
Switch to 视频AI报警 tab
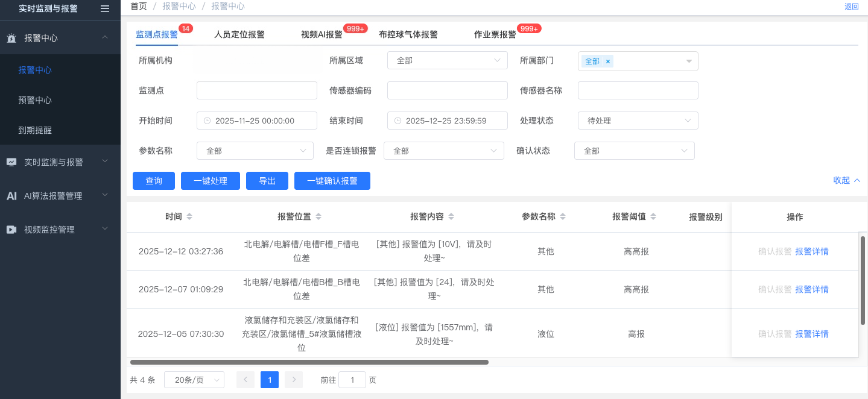(322, 34)
